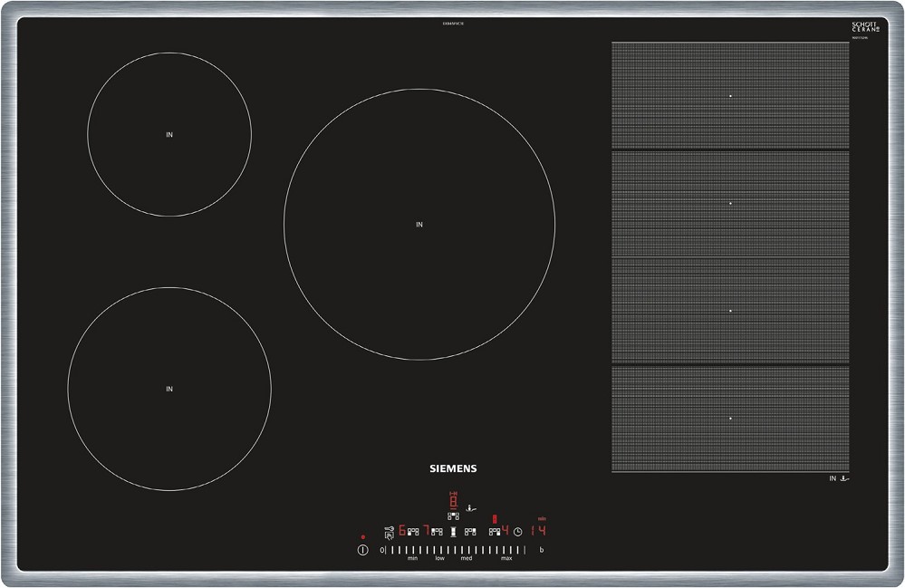Select the zone icon right of the 7 display
The image size is (905, 588).
click(437, 532)
